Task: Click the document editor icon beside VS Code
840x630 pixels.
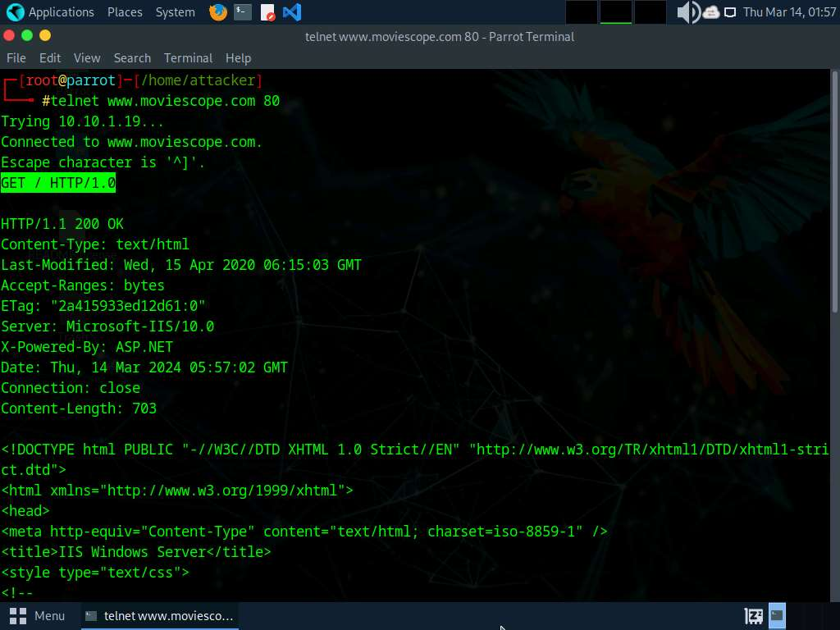Action: click(x=267, y=12)
